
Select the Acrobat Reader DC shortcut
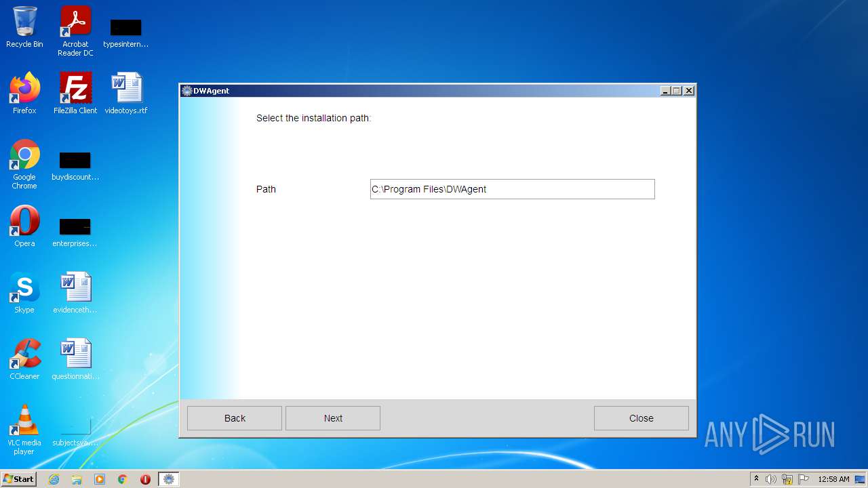[x=75, y=31]
